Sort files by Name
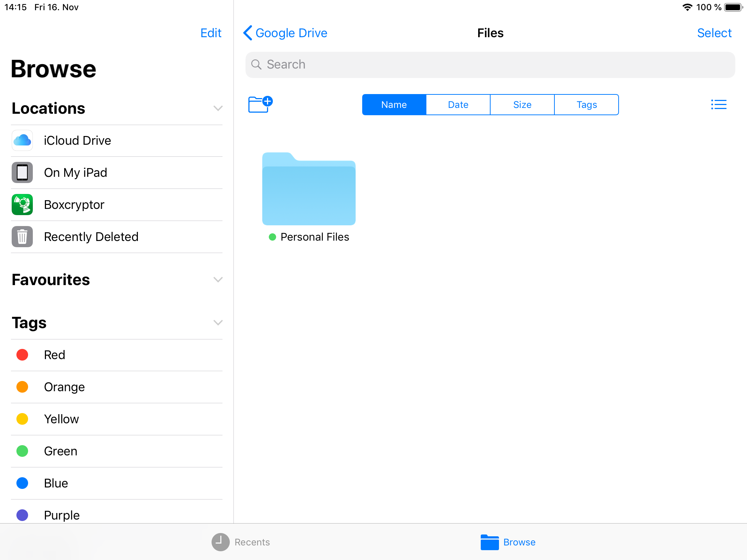Image resolution: width=747 pixels, height=560 pixels. click(x=394, y=105)
